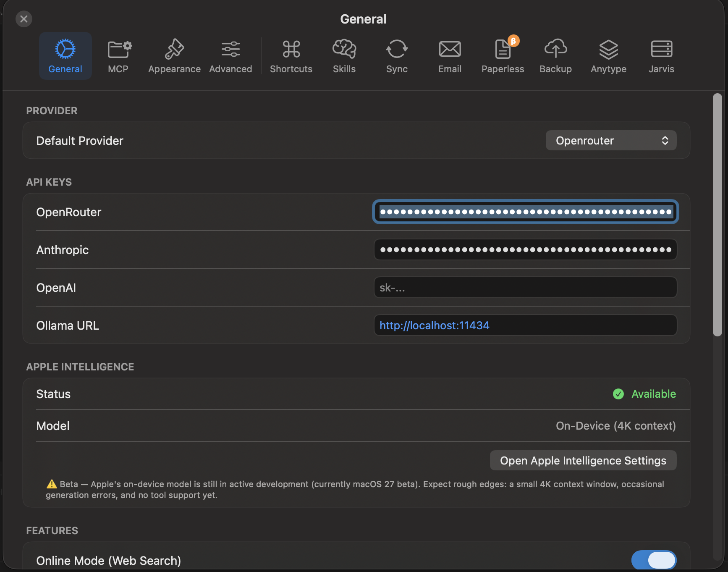Screen dimensions: 728x572
Task: Click the green Available status text
Action: tap(654, 394)
